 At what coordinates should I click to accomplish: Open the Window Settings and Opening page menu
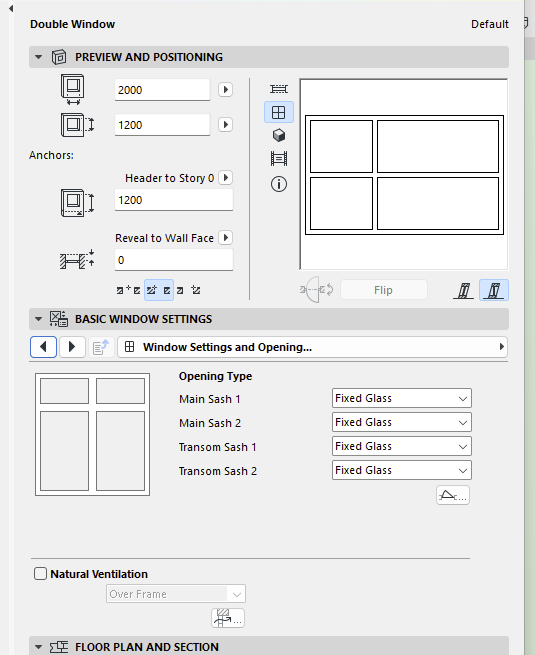[312, 347]
